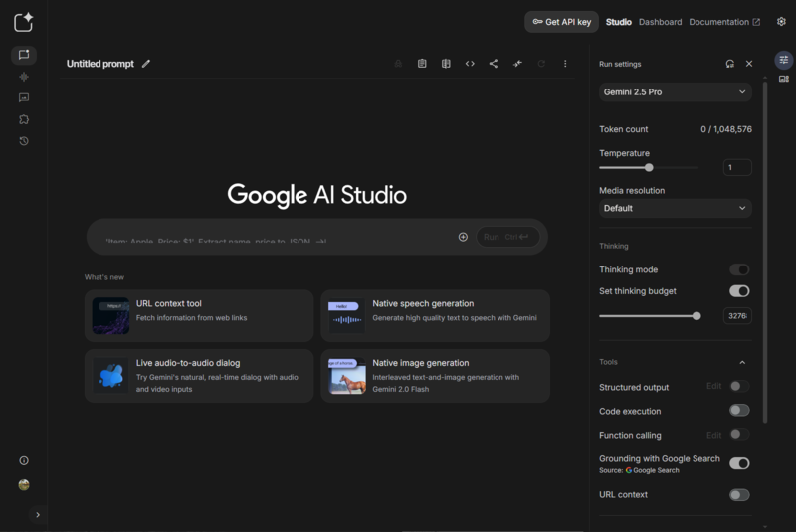Click Edit next to Function calling

(x=713, y=436)
